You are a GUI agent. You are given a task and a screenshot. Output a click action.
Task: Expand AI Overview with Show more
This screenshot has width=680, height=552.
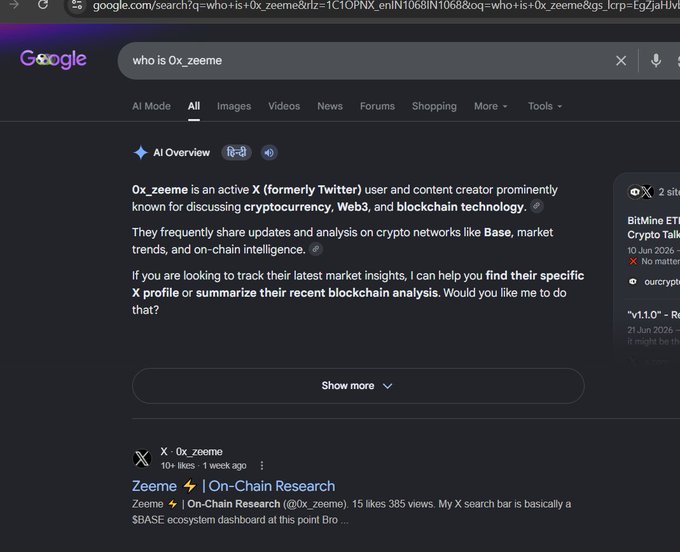click(358, 386)
